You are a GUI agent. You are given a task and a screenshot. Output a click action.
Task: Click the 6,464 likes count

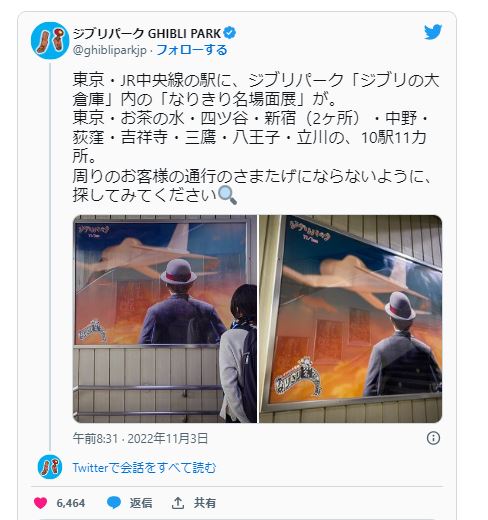click(71, 503)
